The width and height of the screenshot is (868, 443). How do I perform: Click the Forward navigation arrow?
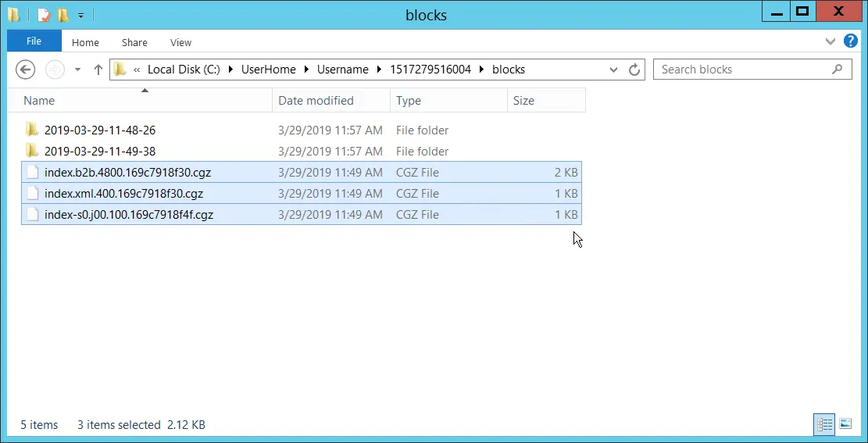pos(55,70)
